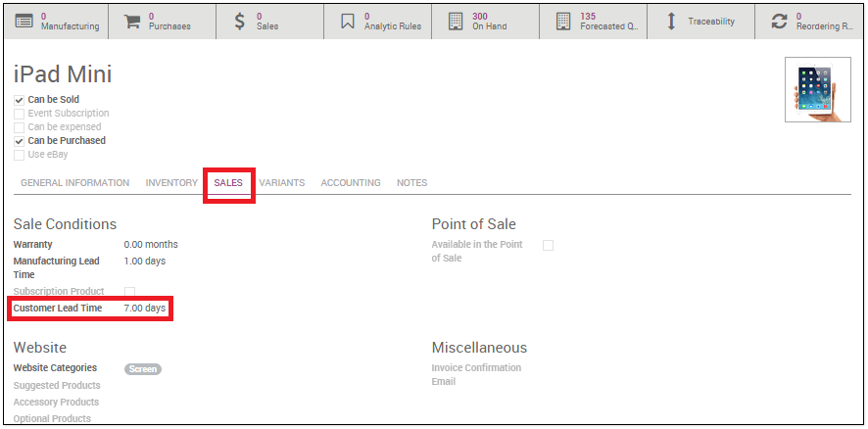
Task: Switch to the Inventory tab
Action: pos(171,183)
